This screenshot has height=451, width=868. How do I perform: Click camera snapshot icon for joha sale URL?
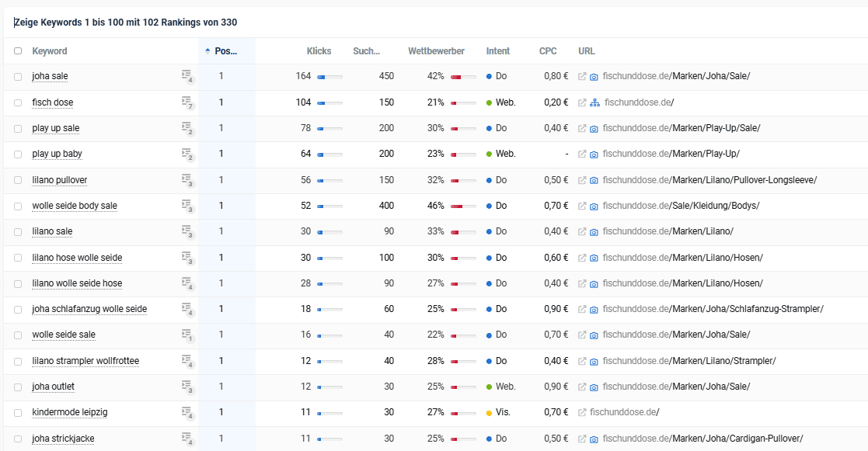pos(594,76)
